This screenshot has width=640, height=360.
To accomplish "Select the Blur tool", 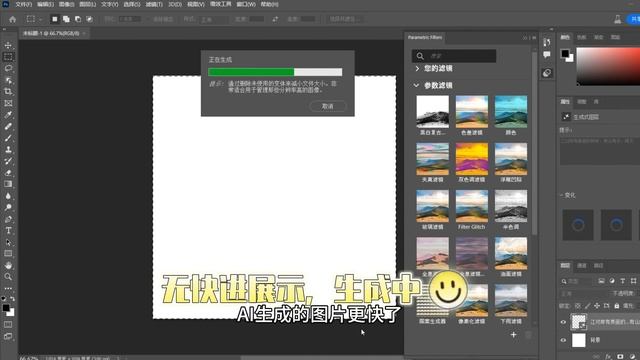I will coord(8,196).
